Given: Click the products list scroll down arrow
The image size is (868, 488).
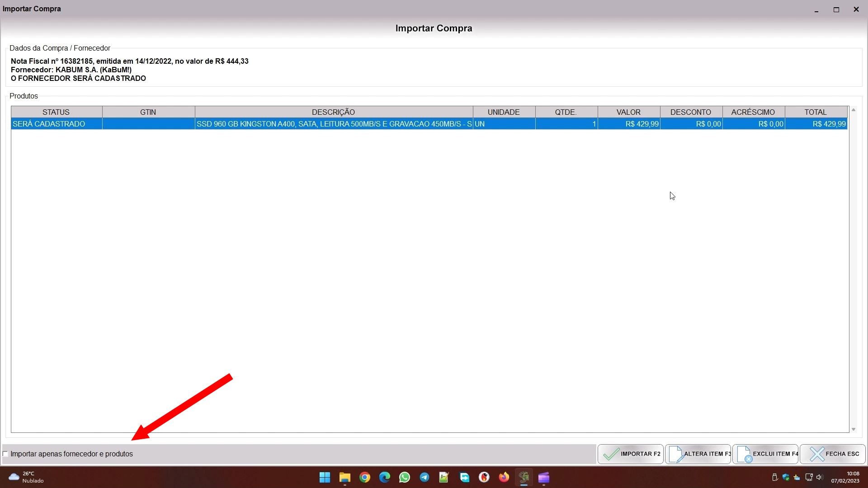Looking at the screenshot, I should click(x=854, y=430).
